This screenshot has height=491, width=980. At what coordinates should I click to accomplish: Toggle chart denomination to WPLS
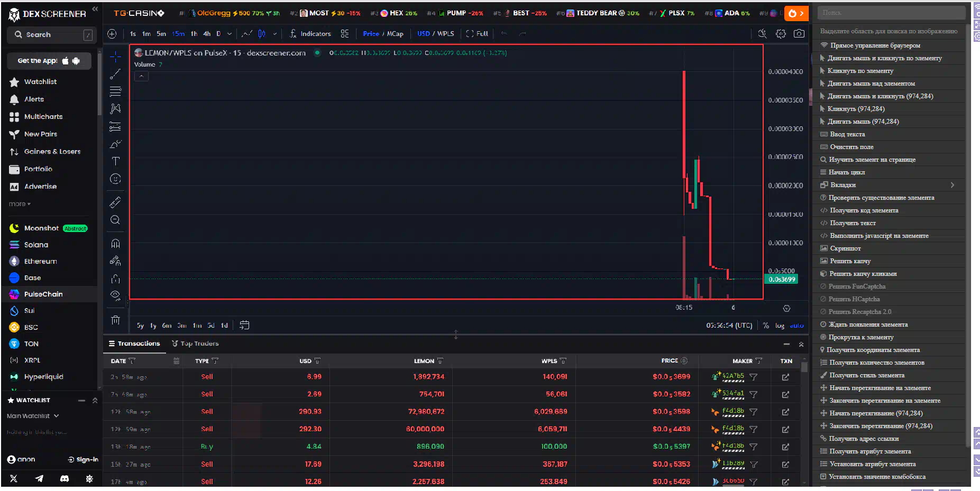point(446,34)
